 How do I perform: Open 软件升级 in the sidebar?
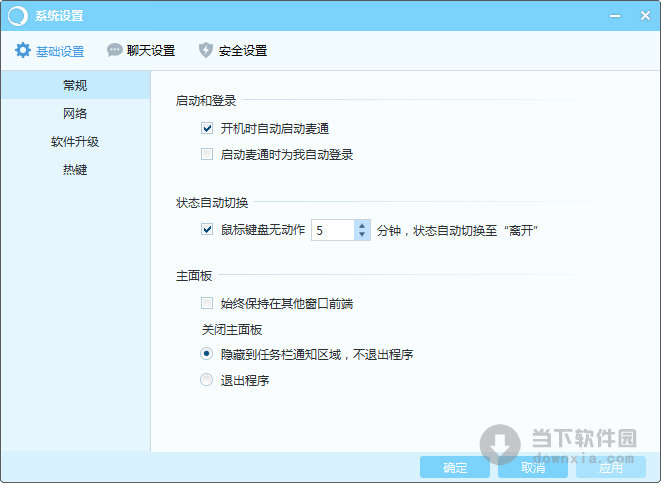click(75, 142)
